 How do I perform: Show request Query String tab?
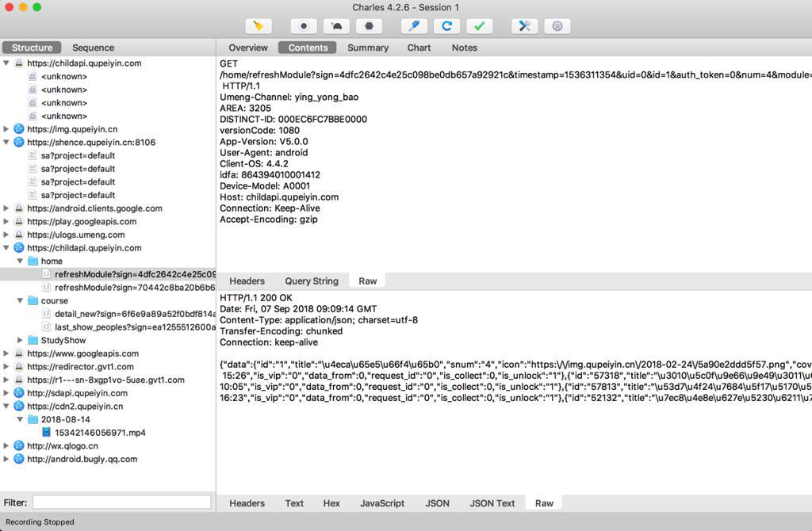(311, 281)
